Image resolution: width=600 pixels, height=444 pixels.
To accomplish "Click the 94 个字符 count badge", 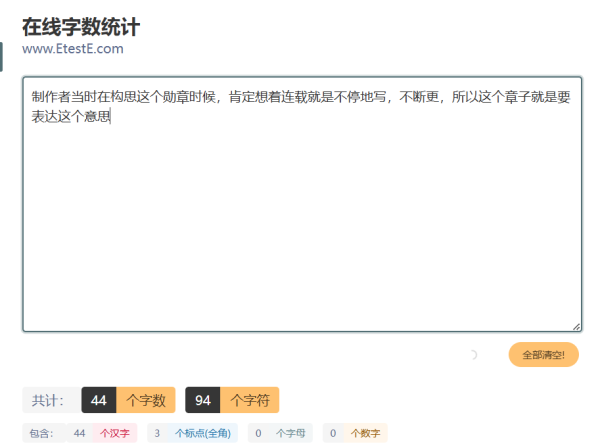I will [232, 400].
